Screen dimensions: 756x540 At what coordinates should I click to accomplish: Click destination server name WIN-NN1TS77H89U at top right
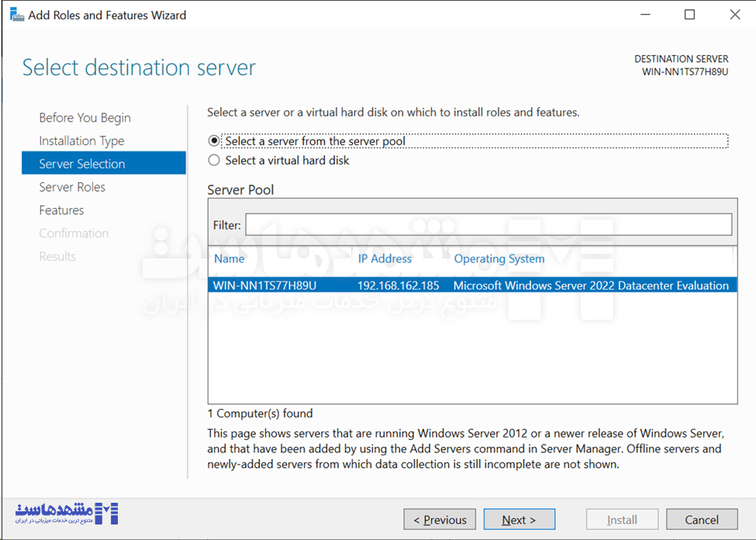685,72
